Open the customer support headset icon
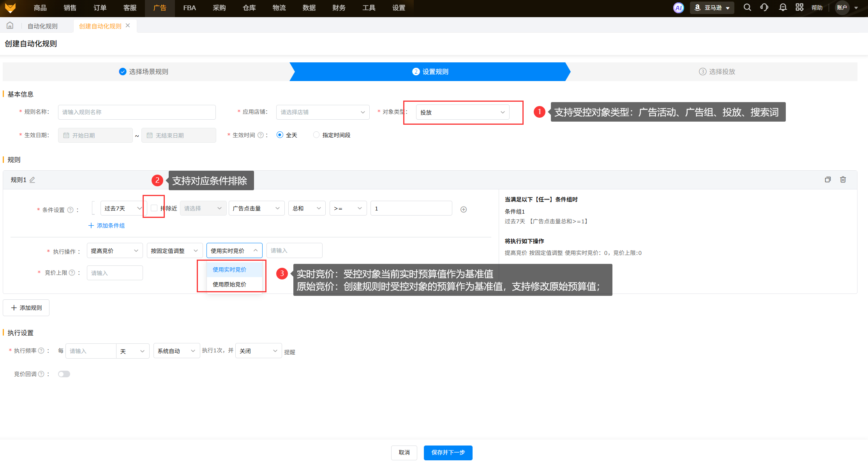 tap(764, 7)
